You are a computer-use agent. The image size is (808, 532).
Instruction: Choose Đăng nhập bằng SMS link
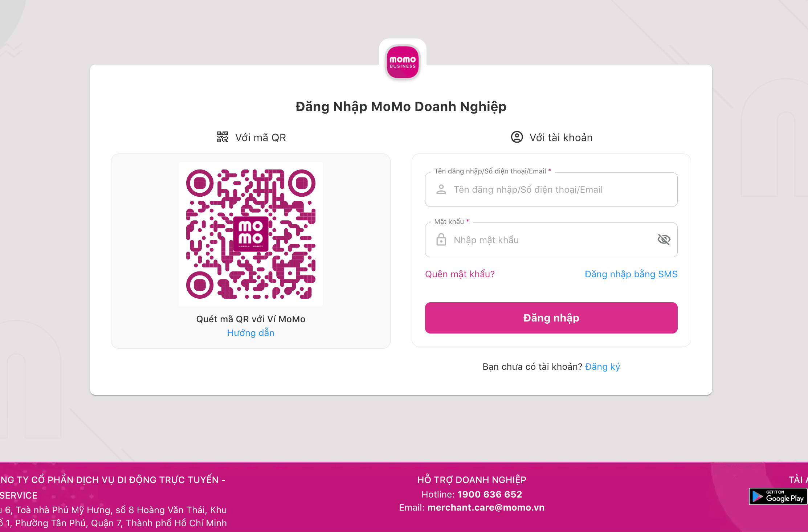click(x=631, y=274)
